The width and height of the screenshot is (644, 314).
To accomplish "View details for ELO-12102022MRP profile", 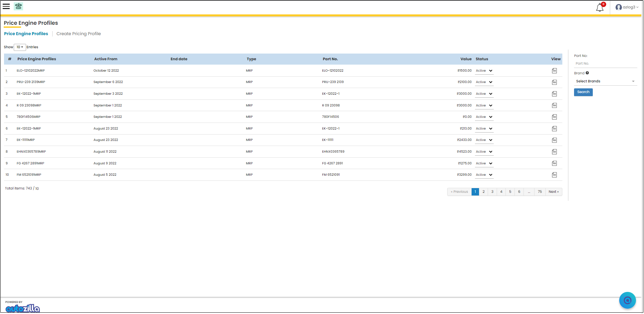I will point(554,71).
